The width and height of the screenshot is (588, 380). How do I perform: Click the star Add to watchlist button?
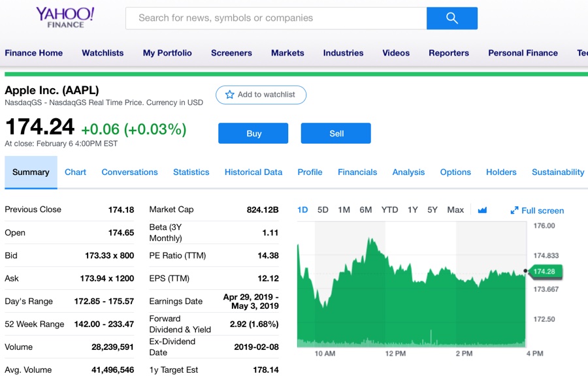(261, 95)
